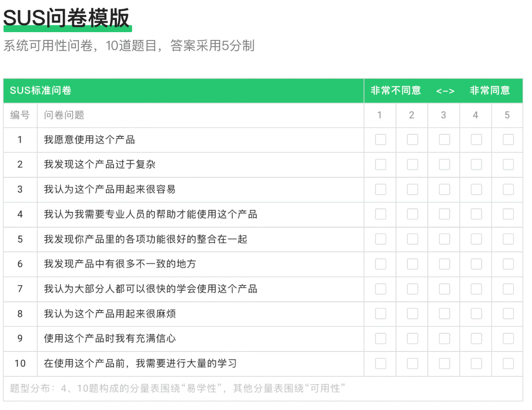The width and height of the screenshot is (532, 410).
Task: Mark score 2 for question 4
Action: [412, 214]
